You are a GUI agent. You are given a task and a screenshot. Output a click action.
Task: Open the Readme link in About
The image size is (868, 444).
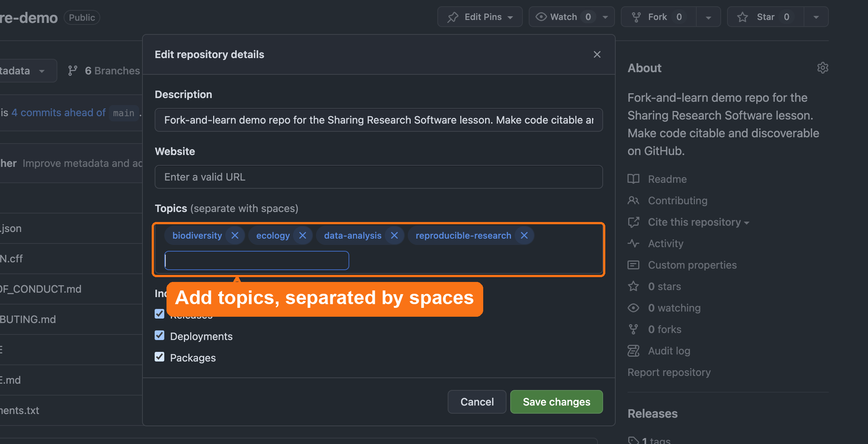[x=667, y=179]
